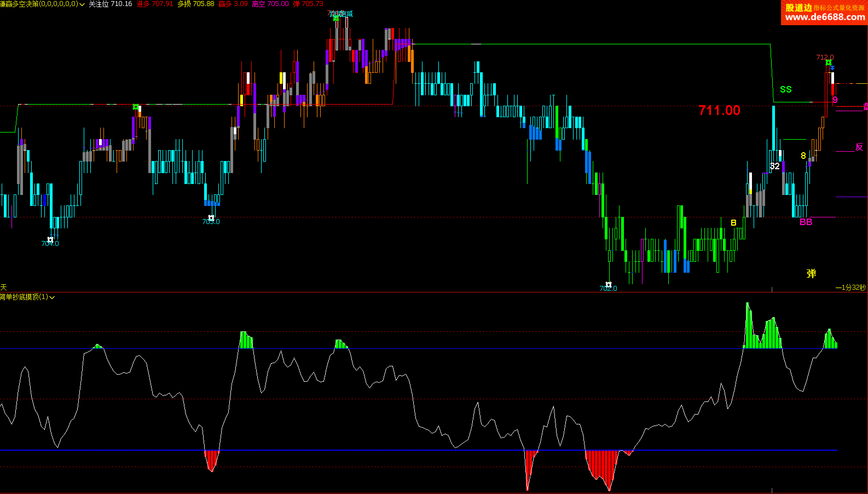Click the 赚赢多空决策(0,0,0,0,0,0) indicator name
Screen dimensions: 868x494
click(39, 4)
